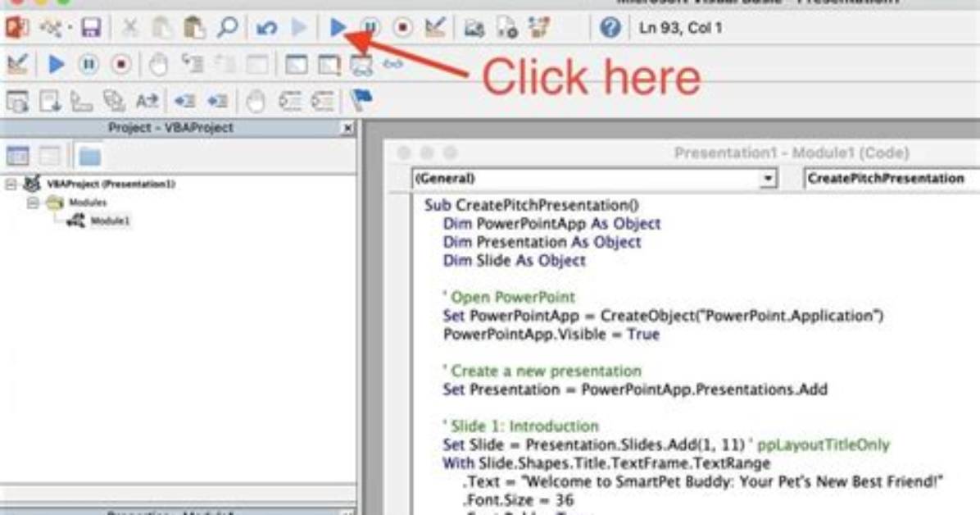Click the comment ' Slide 1: Introduction
The height and width of the screenshot is (515, 980).
520,426
